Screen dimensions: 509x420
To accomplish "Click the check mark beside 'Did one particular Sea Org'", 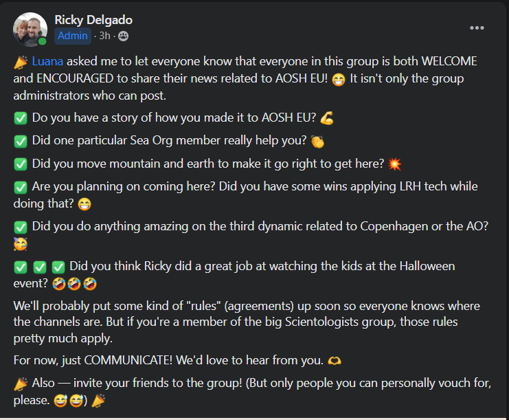I will click(21, 142).
